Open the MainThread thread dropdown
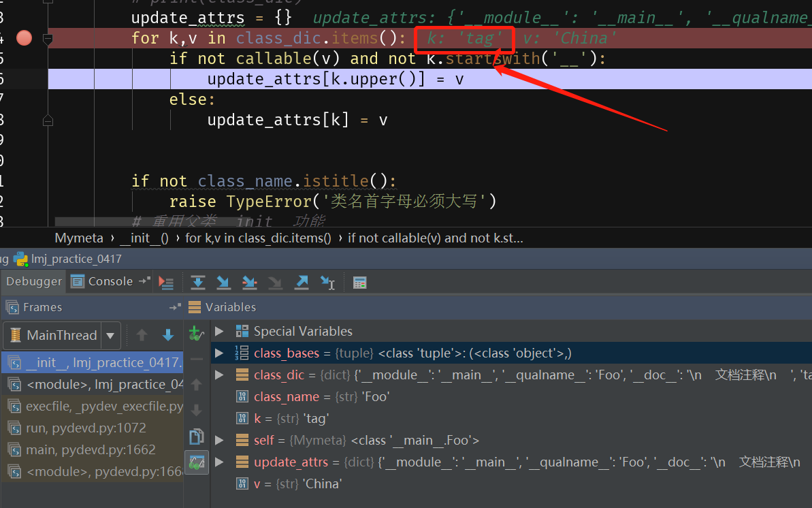The width and height of the screenshot is (812, 508). [110, 336]
